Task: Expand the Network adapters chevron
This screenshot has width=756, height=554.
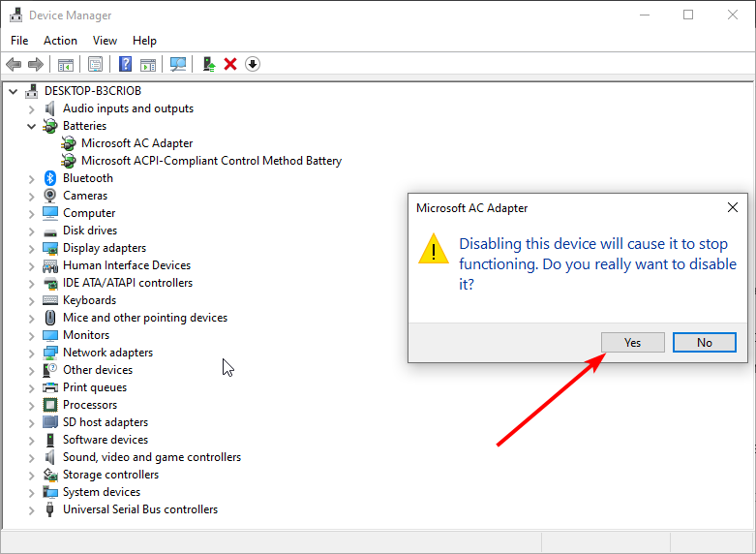Action: coord(31,354)
